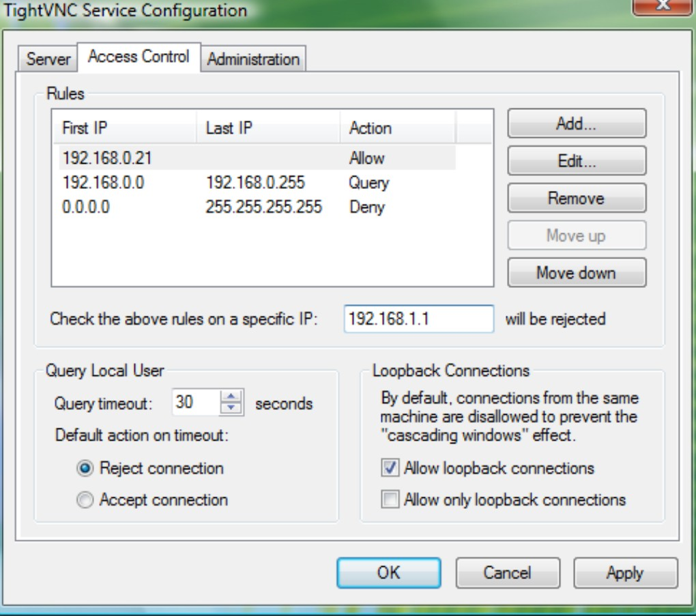Click the 'will be rejected' result text
The image size is (696, 616).
click(x=555, y=319)
